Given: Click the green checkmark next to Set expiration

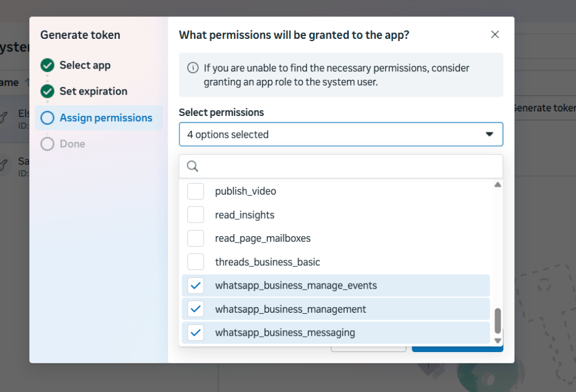Looking at the screenshot, I should [x=47, y=91].
